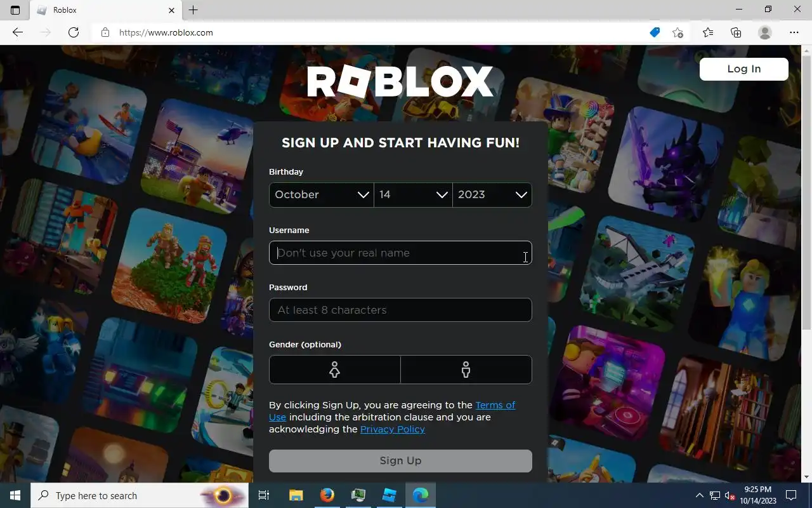Viewport: 812px width, 508px height.
Task: Open Settings and more menu
Action: pos(794,32)
